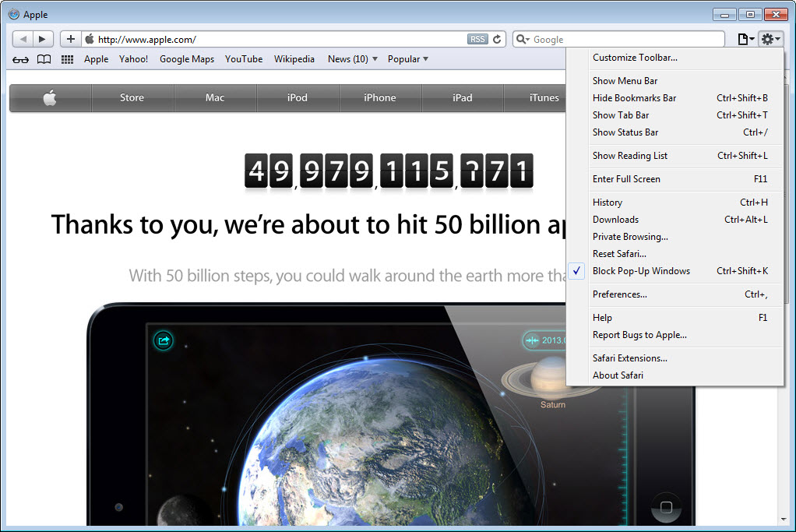Go forward with the right arrow button
Image resolution: width=796 pixels, height=532 pixels.
(43, 39)
